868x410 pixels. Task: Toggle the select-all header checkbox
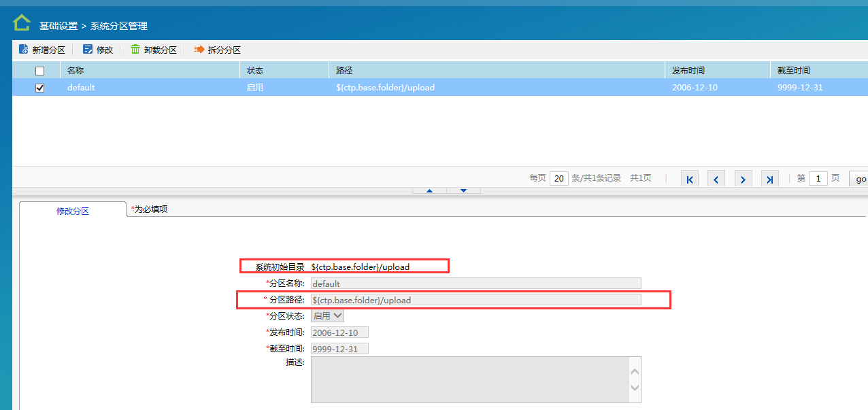point(39,71)
